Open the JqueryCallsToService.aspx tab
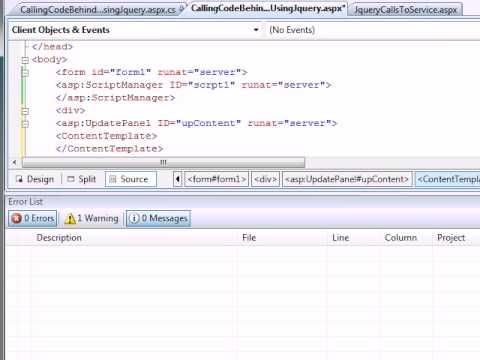 click(x=405, y=10)
